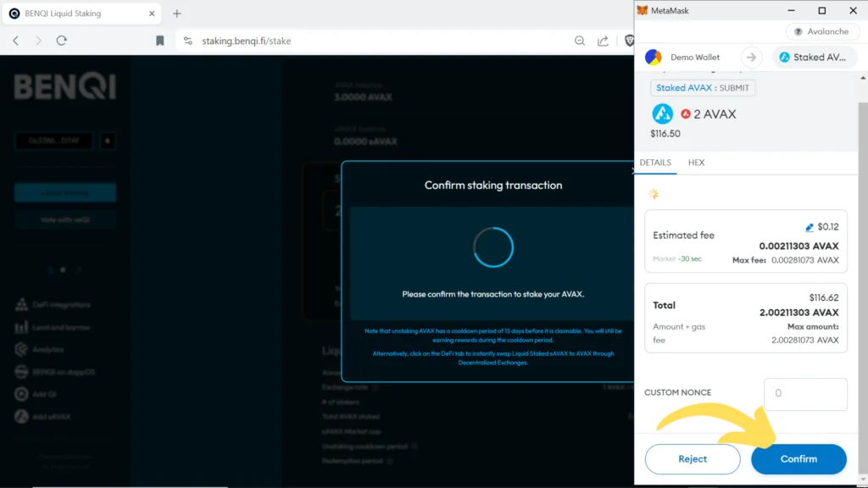868x488 pixels.
Task: Click the Staked AVAX : SUBMIT label
Action: click(x=702, y=87)
